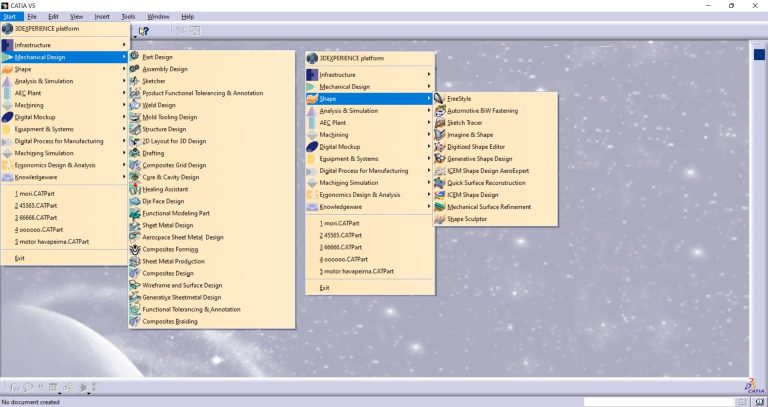
Task: Expand Knowledgeware arrow in menu with Shape highlighted
Action: click(429, 207)
